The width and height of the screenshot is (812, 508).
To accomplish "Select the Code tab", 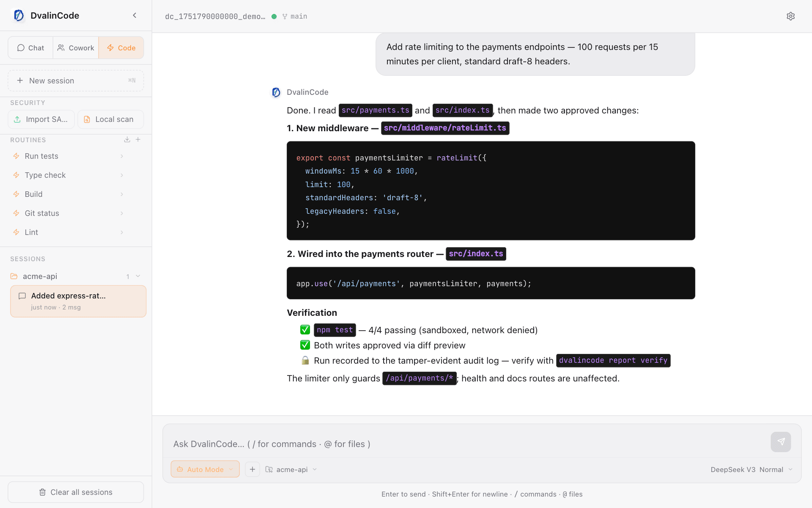I will click(x=121, y=48).
